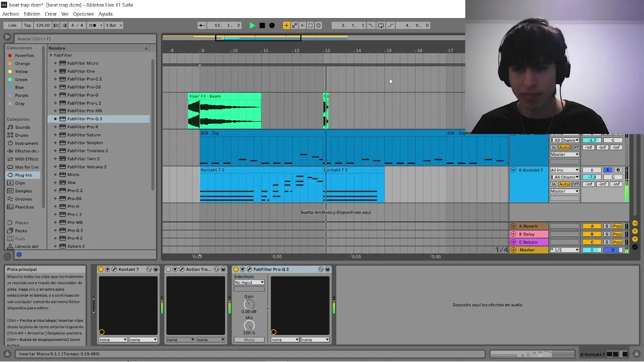644x362 pixels.
Task: Click the Capture MIDI bracket icon
Action: coord(310,25)
